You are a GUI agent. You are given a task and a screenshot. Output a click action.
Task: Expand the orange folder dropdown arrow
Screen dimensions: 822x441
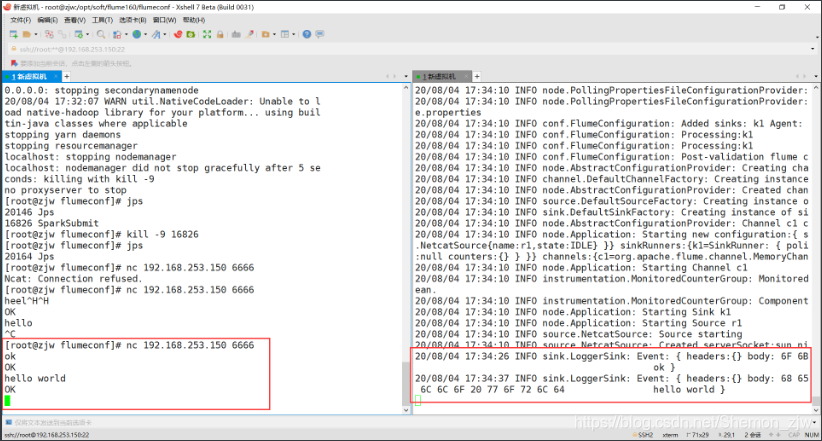(274, 35)
